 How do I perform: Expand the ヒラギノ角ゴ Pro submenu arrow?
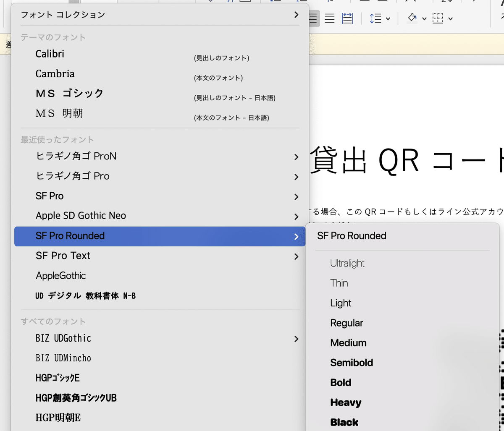click(x=296, y=177)
